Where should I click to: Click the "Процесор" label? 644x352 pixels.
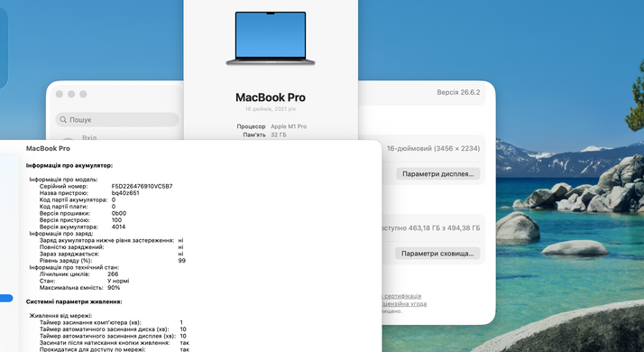pyautogui.click(x=251, y=126)
